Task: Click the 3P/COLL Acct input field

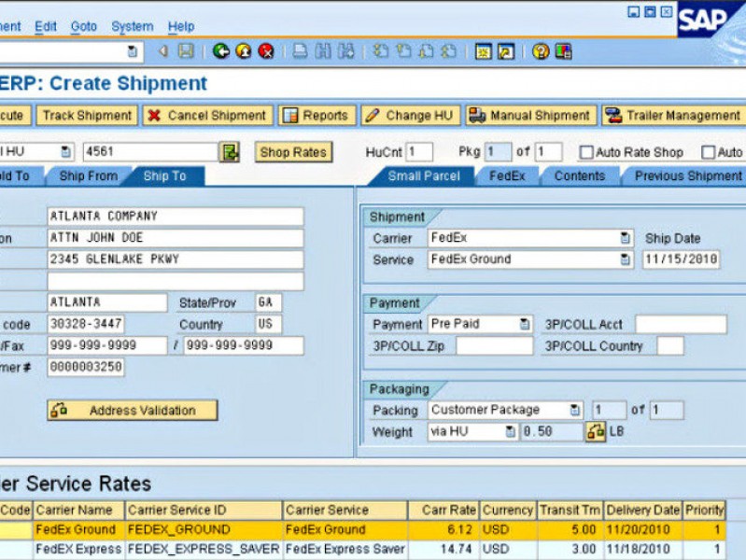Action: [681, 325]
